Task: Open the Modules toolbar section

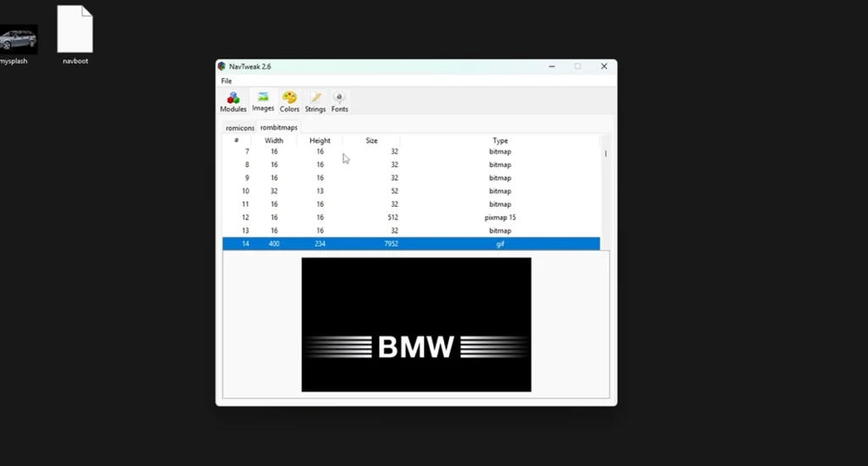Action: 233,102
